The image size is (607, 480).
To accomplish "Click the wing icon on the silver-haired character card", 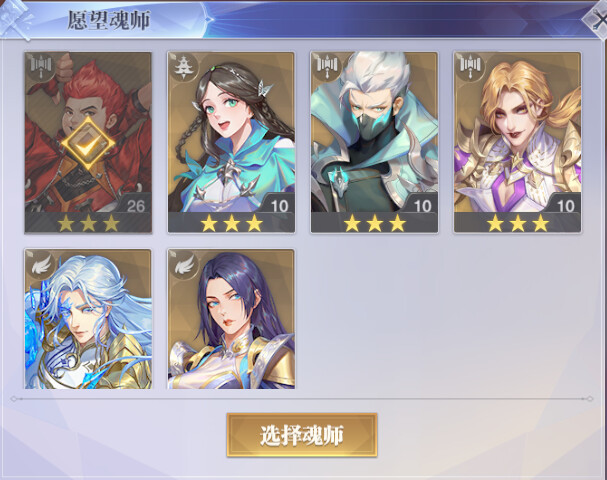I will [x=41, y=264].
